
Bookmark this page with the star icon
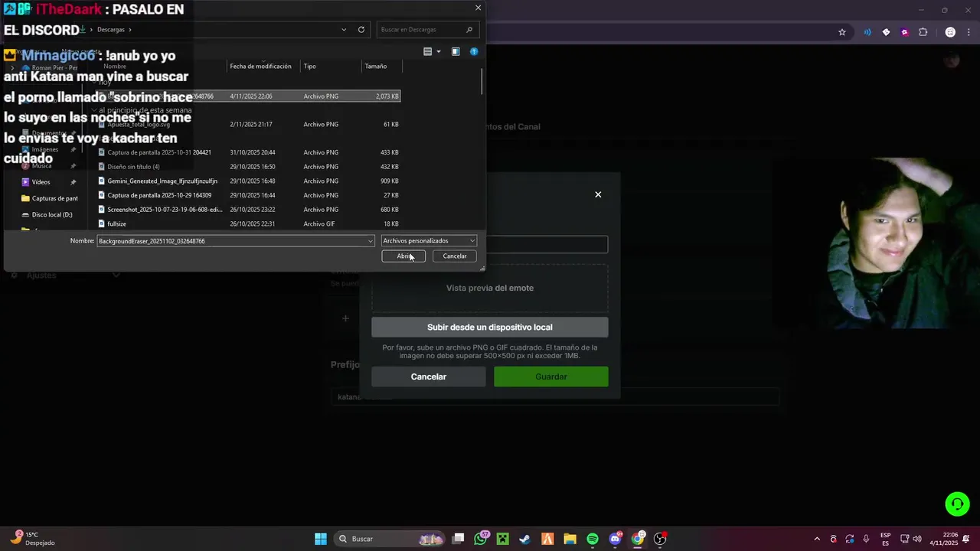coord(842,32)
